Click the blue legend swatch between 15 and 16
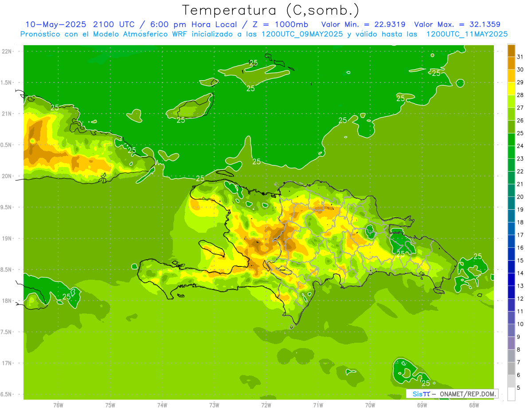This screenshot has width=532, height=411. pos(511,254)
